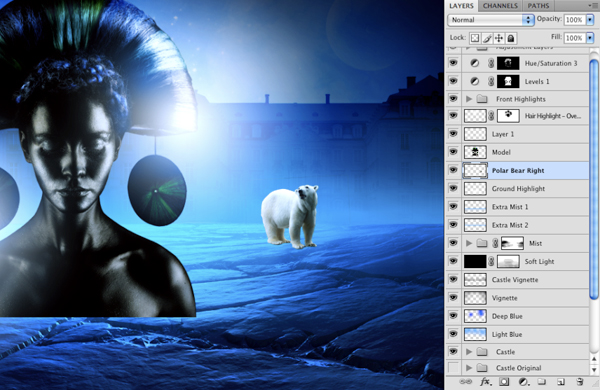The width and height of the screenshot is (600, 390).
Task: Hide the Deep Blue layer
Action: pyautogui.click(x=453, y=316)
